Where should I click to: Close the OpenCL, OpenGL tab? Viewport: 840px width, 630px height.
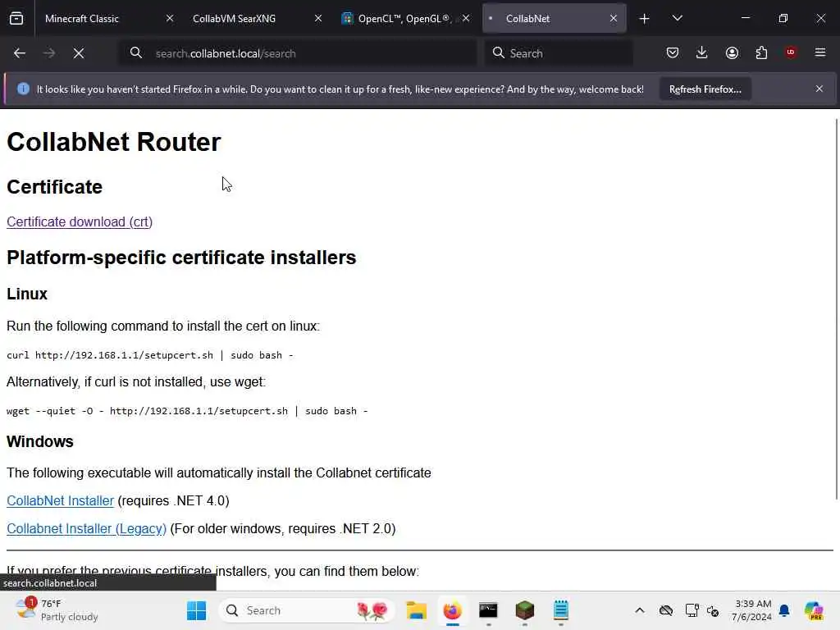coord(466,18)
